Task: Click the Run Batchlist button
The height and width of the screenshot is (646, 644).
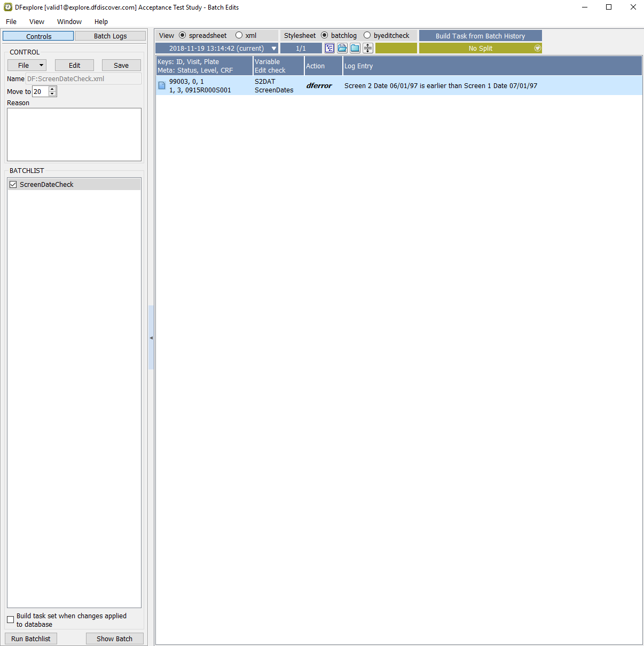Action: point(31,639)
